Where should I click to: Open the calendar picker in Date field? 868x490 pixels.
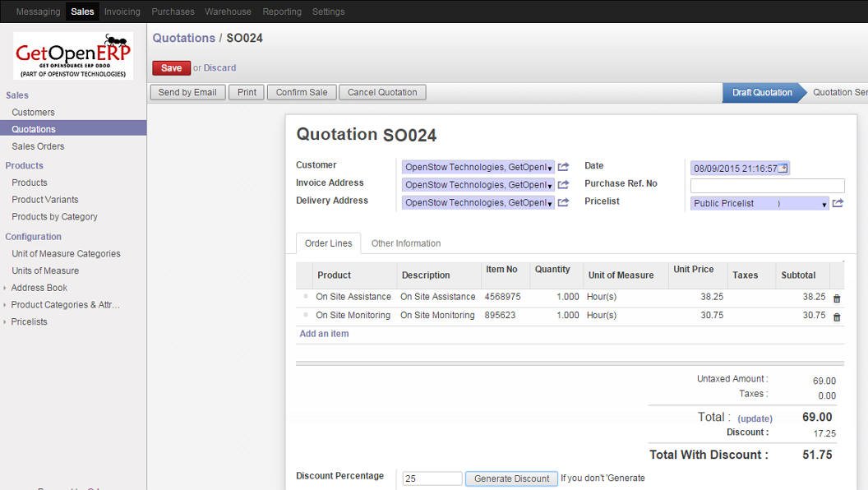point(783,169)
